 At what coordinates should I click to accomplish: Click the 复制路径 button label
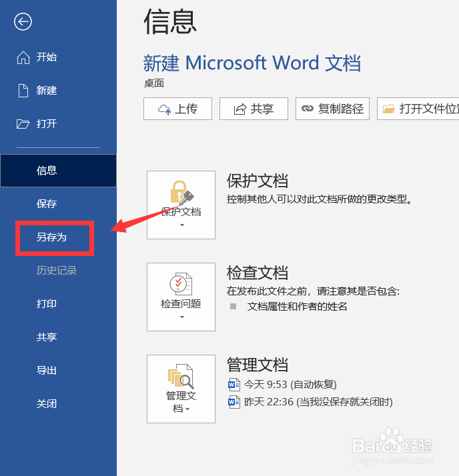340,109
